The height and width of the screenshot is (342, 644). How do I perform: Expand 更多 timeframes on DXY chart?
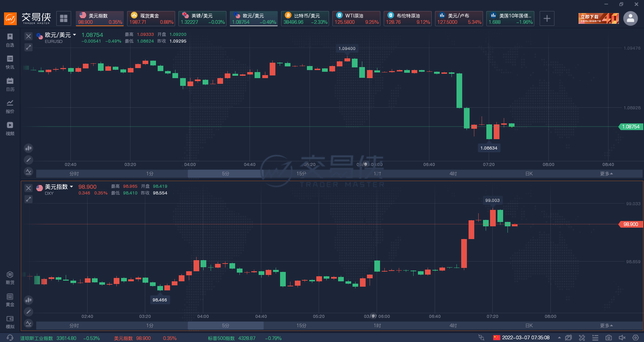[x=606, y=326]
